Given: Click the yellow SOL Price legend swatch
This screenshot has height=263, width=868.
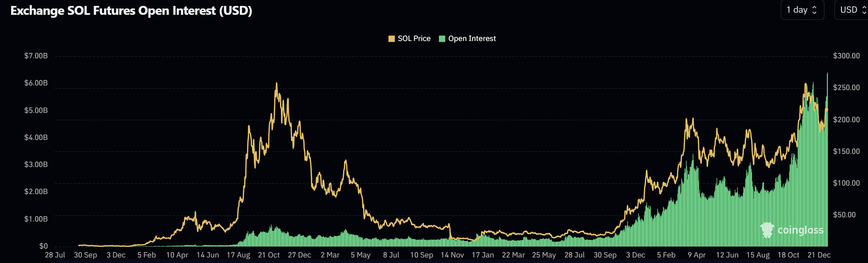Looking at the screenshot, I should pos(391,39).
